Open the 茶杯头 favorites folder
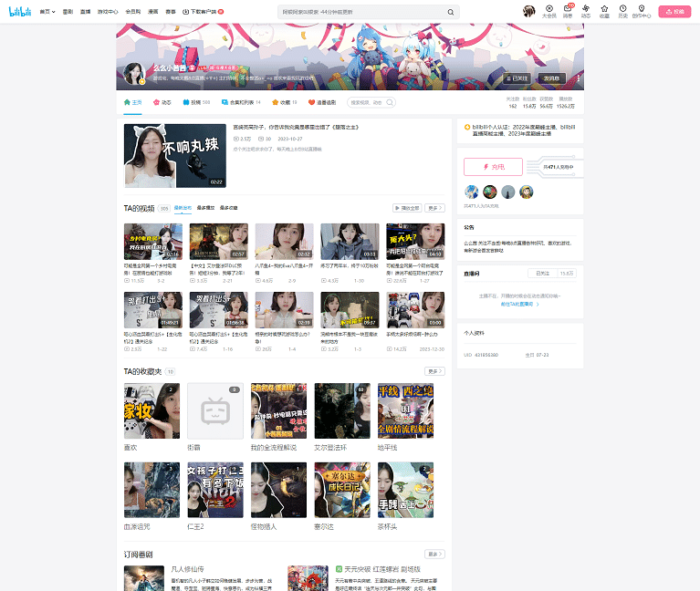 pos(406,490)
